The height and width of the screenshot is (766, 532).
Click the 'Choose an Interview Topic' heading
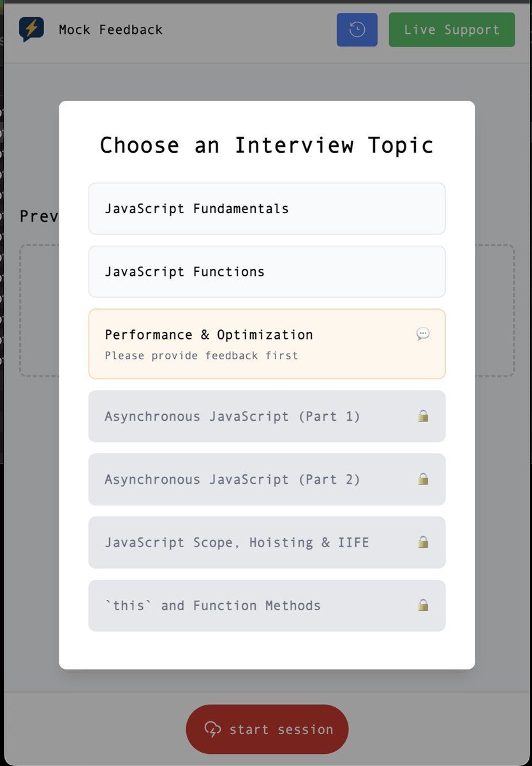pyautogui.click(x=267, y=145)
